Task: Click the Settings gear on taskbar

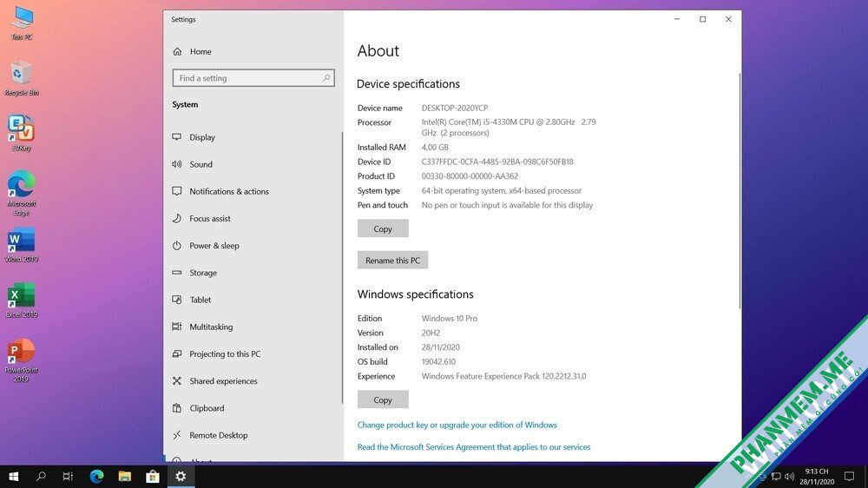Action: [x=181, y=477]
